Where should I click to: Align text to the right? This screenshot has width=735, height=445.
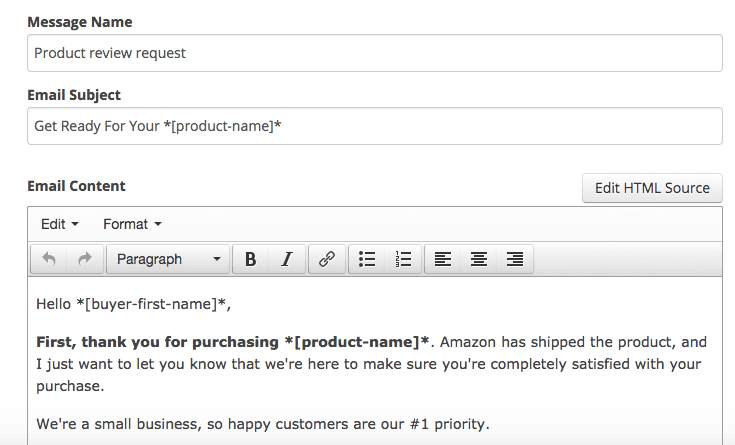(515, 259)
